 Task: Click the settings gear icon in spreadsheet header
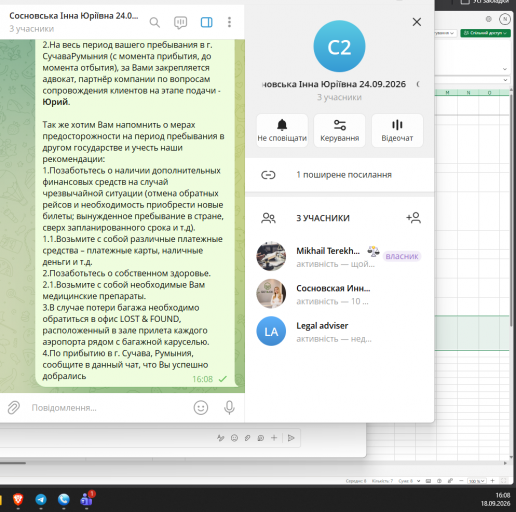489,19
